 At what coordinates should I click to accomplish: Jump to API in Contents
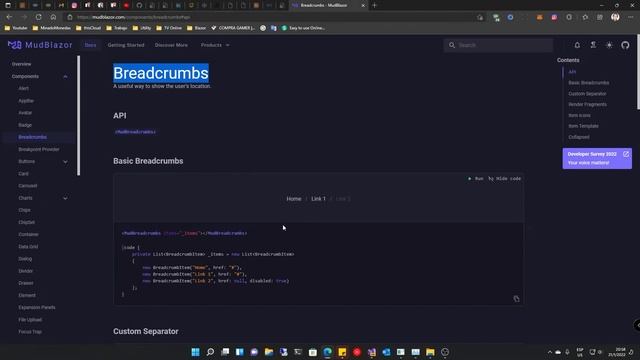pos(572,72)
